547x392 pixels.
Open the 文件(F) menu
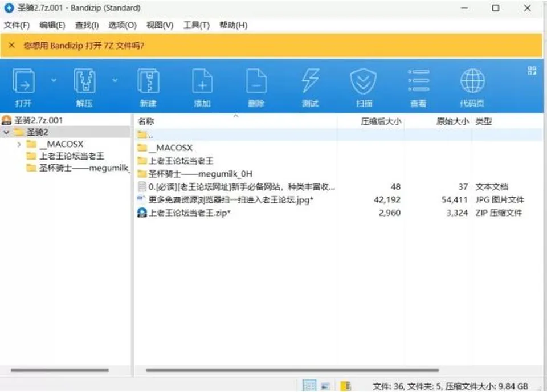tap(17, 25)
